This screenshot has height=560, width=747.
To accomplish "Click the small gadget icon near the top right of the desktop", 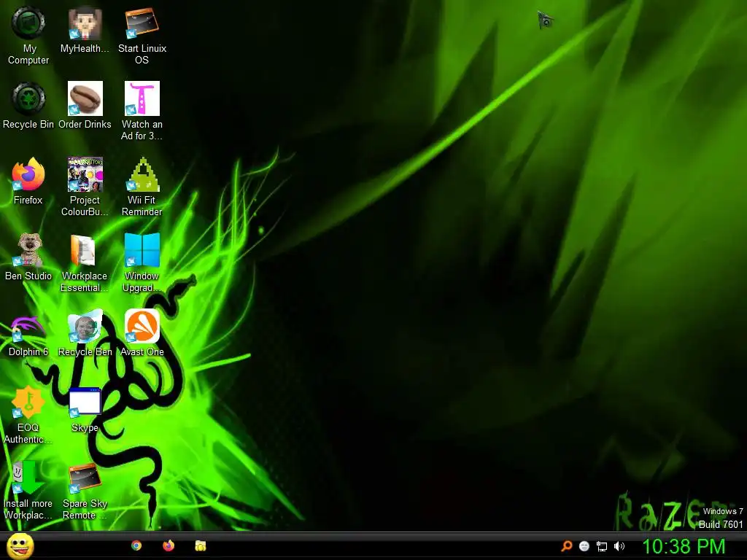I will [x=546, y=20].
